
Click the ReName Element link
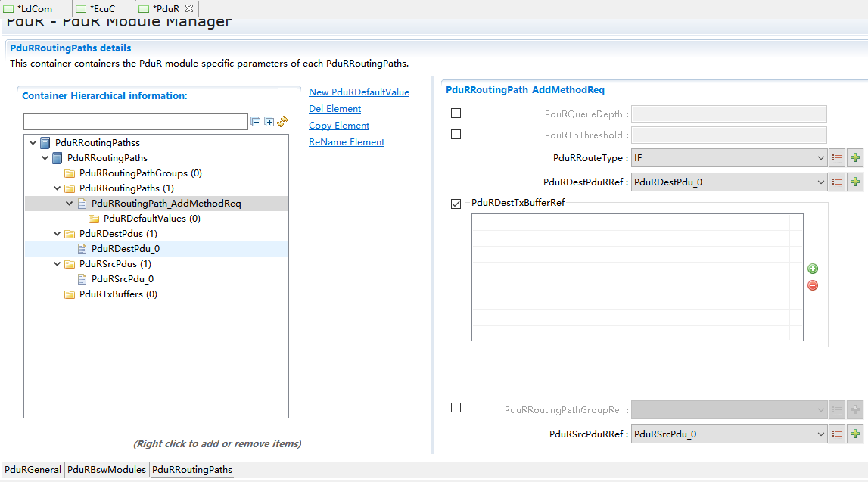pyautogui.click(x=347, y=142)
